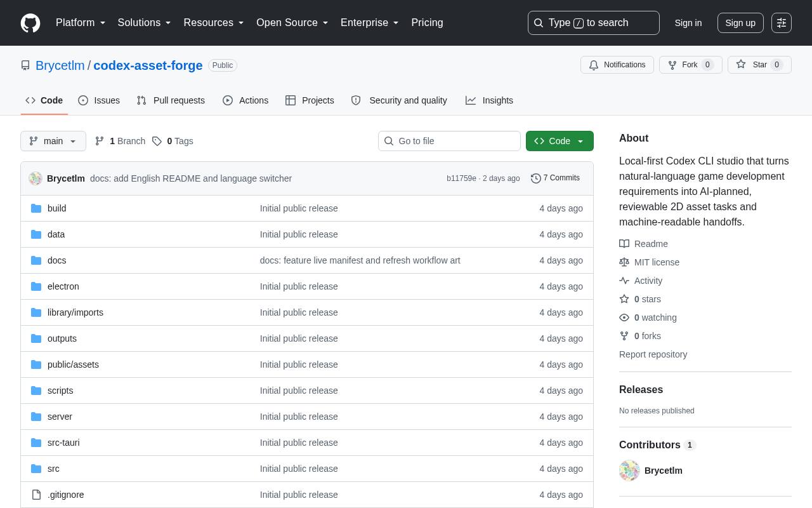
Task: Open the .gitignore file name
Action: point(66,495)
